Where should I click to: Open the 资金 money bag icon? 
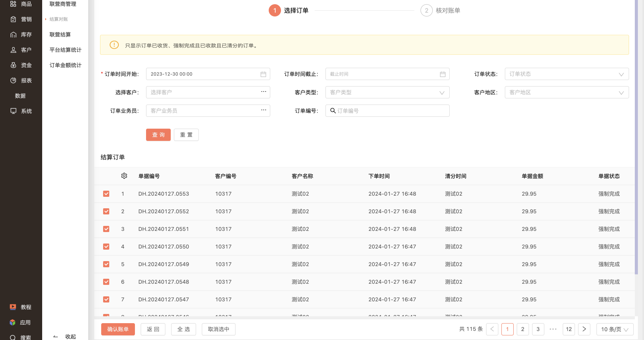point(13,65)
